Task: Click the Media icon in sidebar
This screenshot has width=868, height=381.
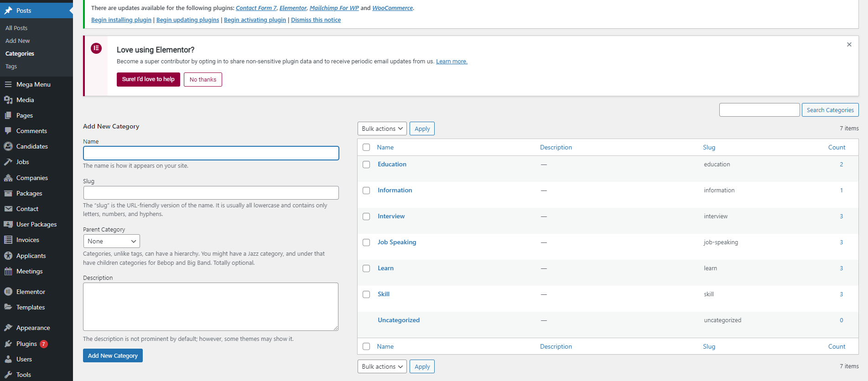Action: [8, 100]
